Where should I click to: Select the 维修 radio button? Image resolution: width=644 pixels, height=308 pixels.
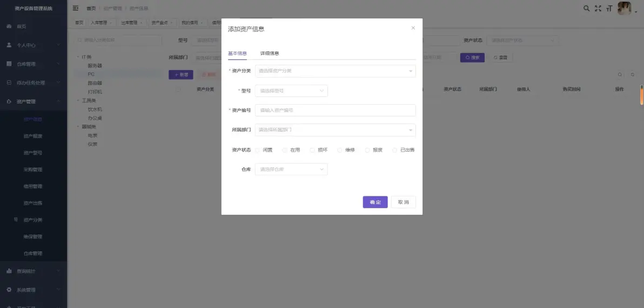coord(340,150)
